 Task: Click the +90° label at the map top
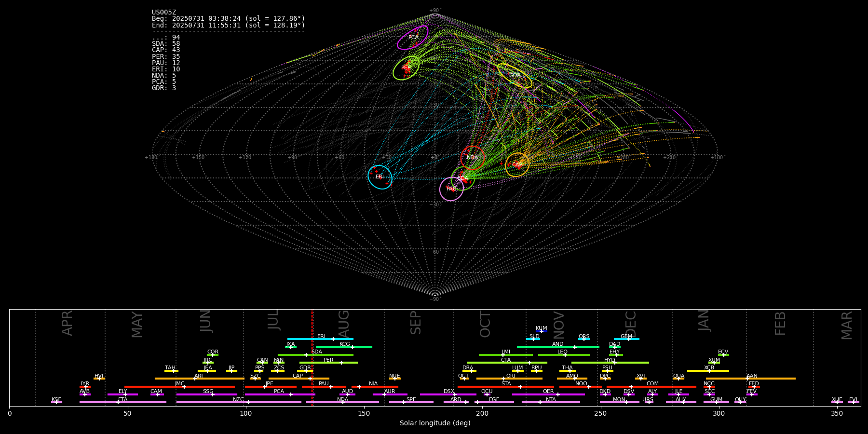tap(435, 11)
